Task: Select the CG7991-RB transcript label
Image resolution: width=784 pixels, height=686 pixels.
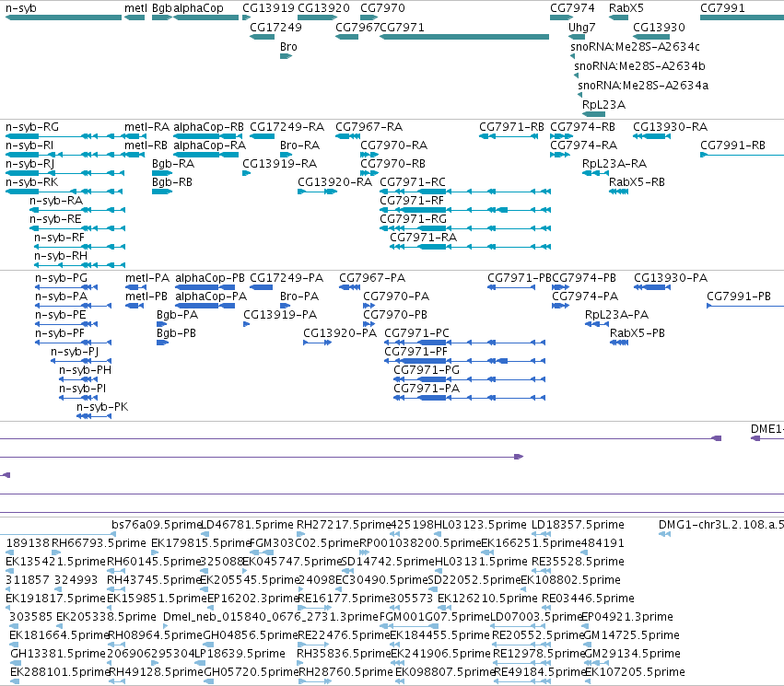Action: click(732, 145)
